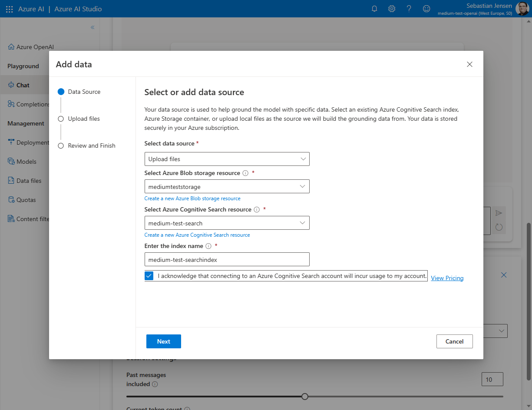532x410 pixels.
Task: Click the Next button
Action: coord(164,341)
